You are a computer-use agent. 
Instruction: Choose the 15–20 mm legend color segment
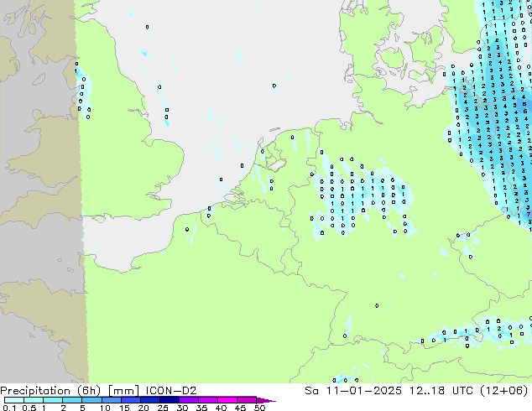[x=131, y=400]
